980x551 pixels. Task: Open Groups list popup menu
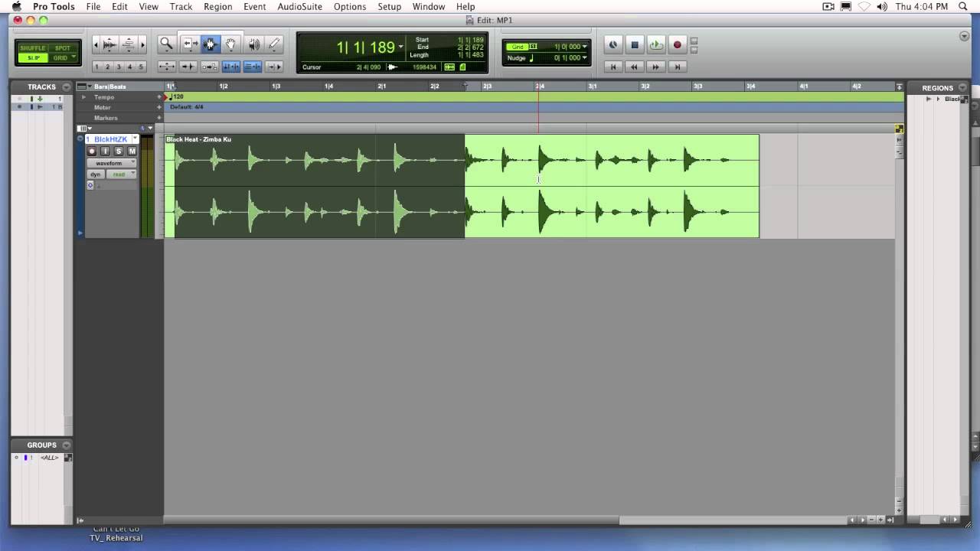67,445
